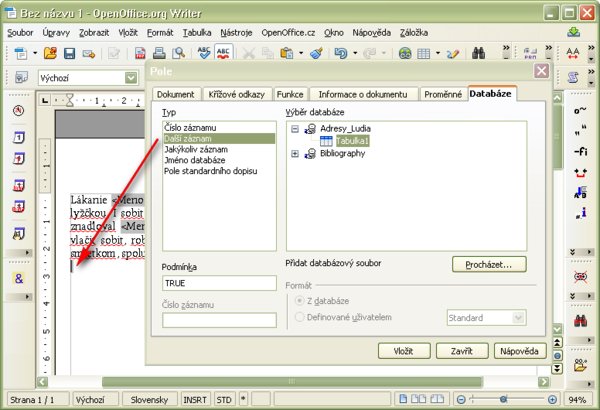The image size is (600, 410).
Task: Open the Insert Table dropdown arrow
Action: tap(438, 53)
